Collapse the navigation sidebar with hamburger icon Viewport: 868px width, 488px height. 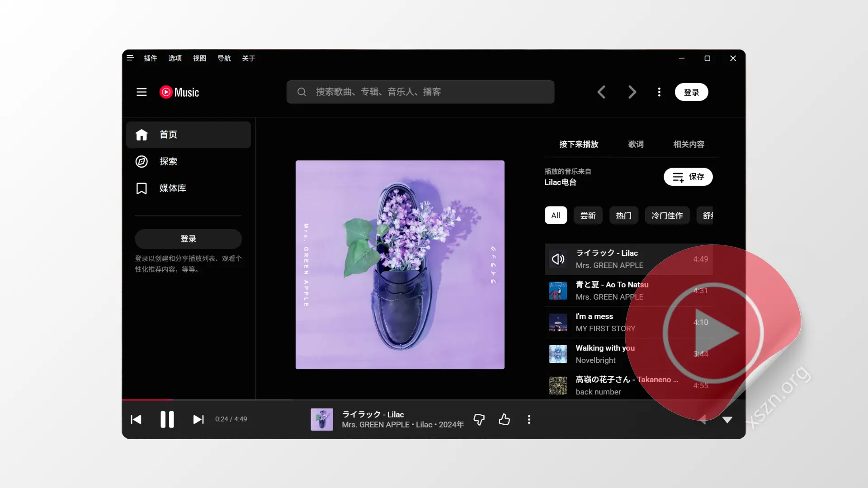point(142,92)
